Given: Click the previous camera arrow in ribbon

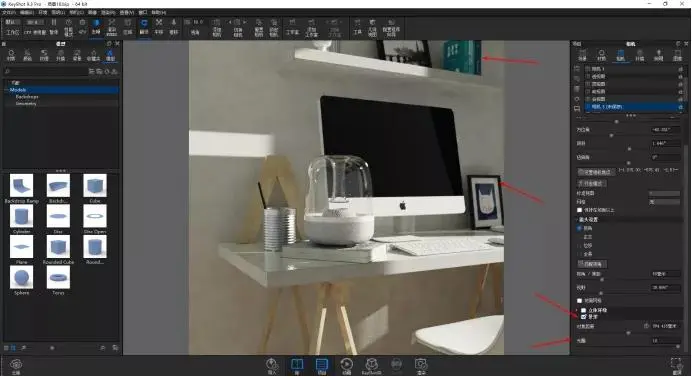Looking at the screenshot, I should click(230, 22).
